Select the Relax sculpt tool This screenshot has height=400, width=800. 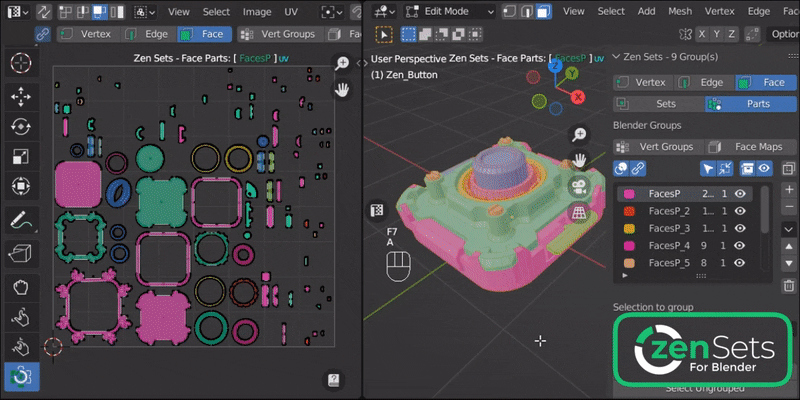(21, 317)
